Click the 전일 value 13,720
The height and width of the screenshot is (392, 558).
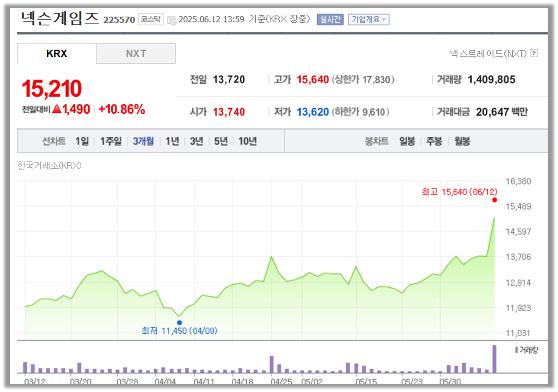(x=229, y=80)
